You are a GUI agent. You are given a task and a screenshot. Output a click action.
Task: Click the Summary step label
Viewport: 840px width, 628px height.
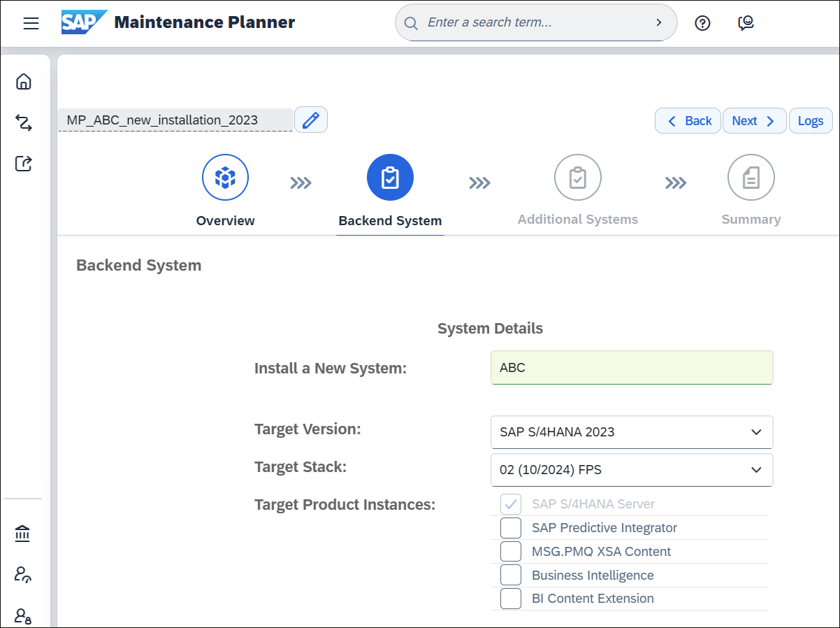[751, 220]
